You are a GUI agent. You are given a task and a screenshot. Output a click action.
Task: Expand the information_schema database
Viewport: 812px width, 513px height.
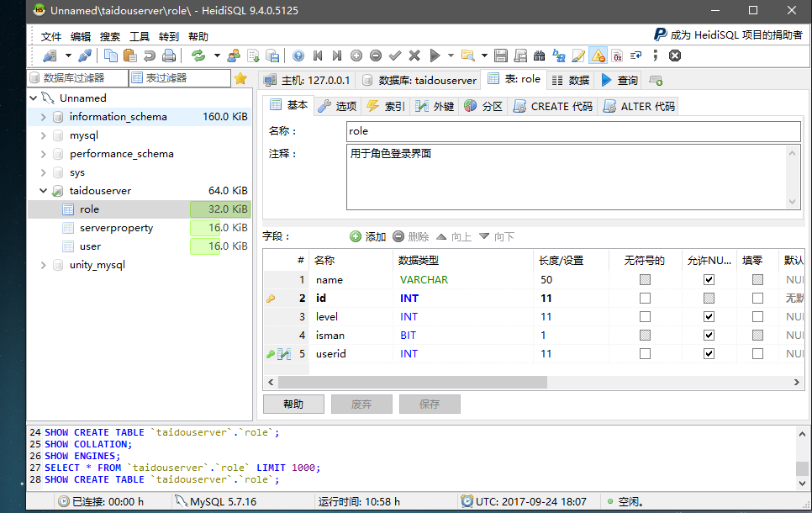tap(44, 117)
